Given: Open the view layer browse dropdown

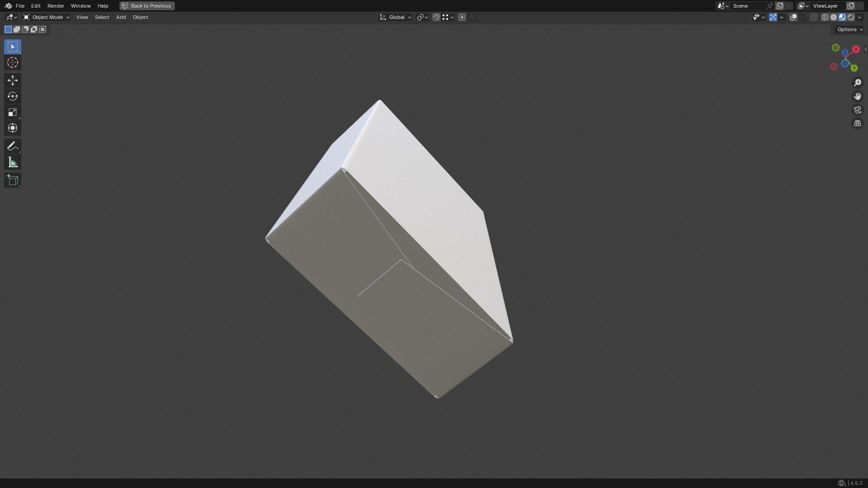Looking at the screenshot, I should 803,6.
